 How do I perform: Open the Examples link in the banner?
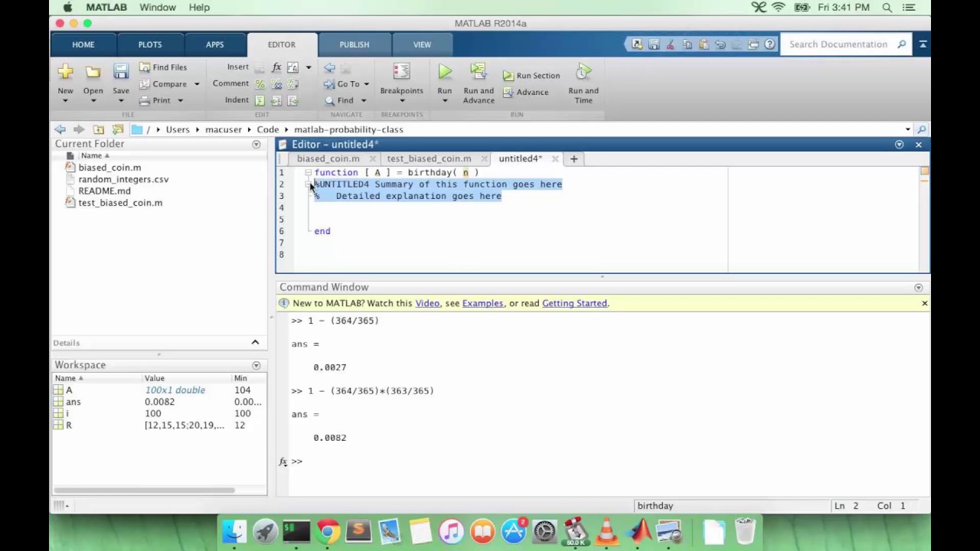tap(482, 303)
